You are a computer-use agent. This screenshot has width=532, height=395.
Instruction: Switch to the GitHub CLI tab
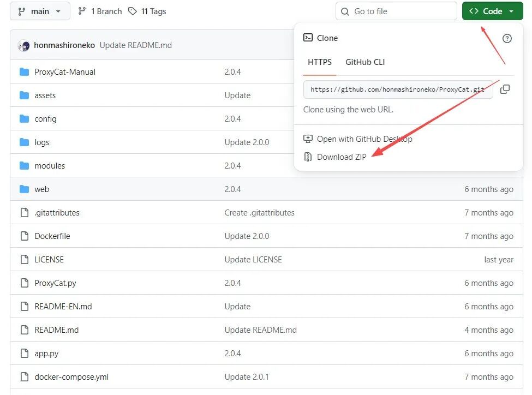pyautogui.click(x=365, y=62)
